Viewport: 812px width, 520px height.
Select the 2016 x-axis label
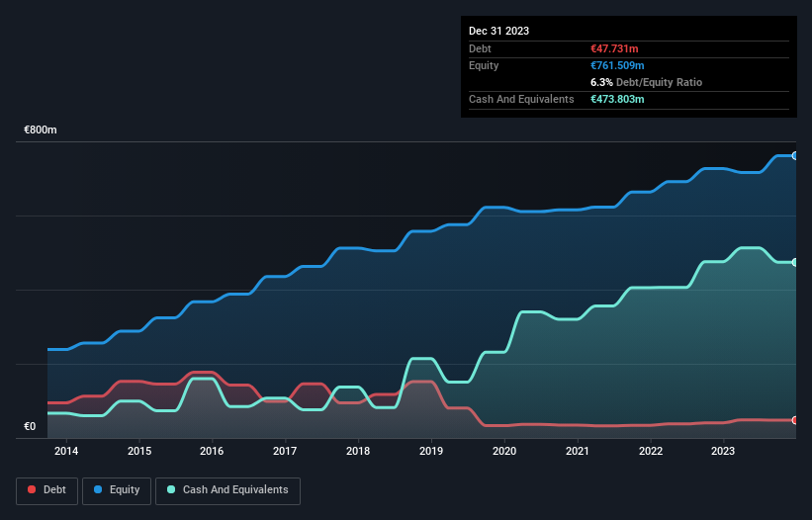tap(213, 451)
